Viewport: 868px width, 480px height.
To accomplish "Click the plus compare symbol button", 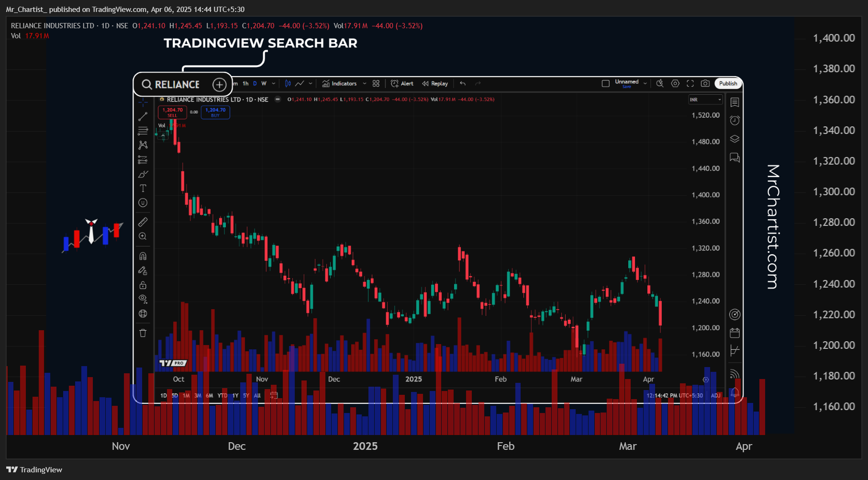I will pyautogui.click(x=219, y=85).
